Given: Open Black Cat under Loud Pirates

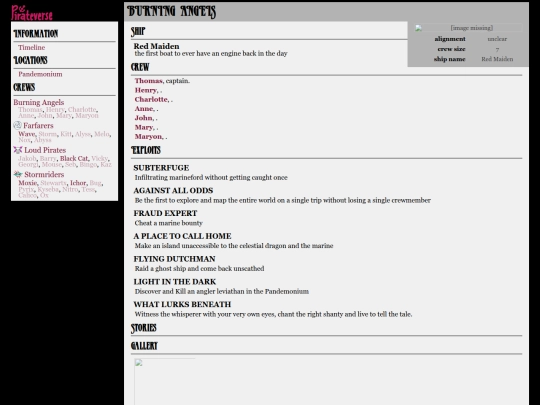Looking at the screenshot, I should pyautogui.click(x=74, y=158).
